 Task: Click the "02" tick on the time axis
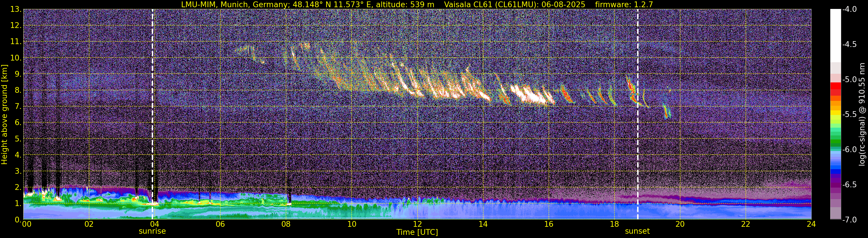tap(89, 224)
